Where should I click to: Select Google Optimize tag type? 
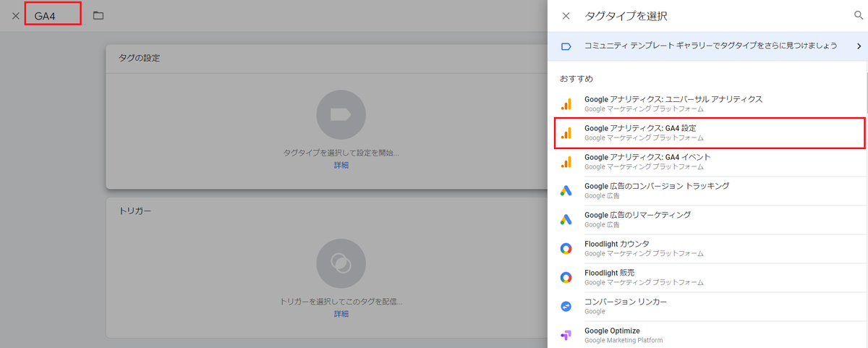708,335
